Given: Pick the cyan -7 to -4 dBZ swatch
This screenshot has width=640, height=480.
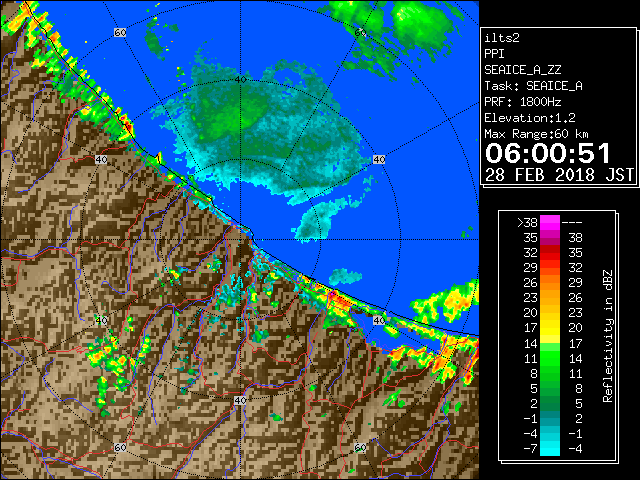Looking at the screenshot, I should (550, 449).
